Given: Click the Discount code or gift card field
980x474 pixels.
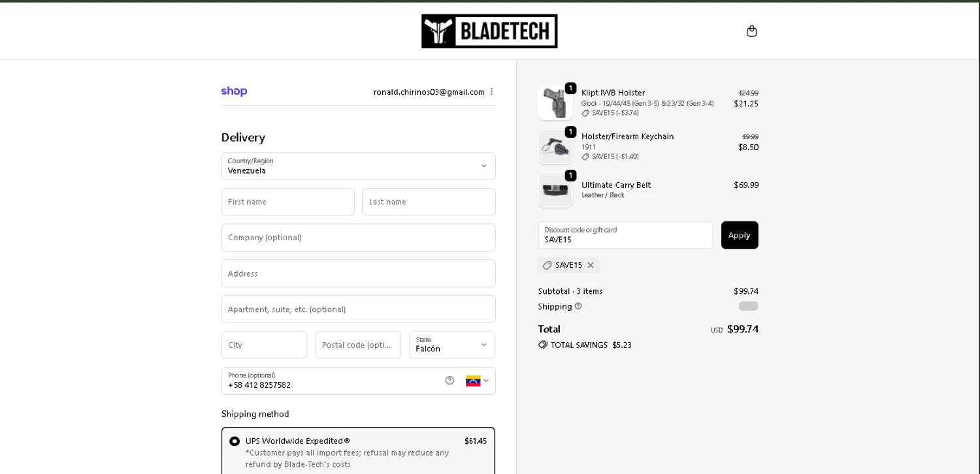Looking at the screenshot, I should pyautogui.click(x=626, y=235).
